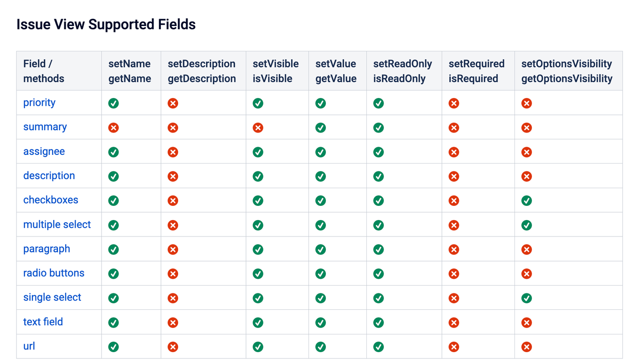Click green check for single select setOptionsVisibility
The height and width of the screenshot is (364, 638).
click(x=526, y=298)
